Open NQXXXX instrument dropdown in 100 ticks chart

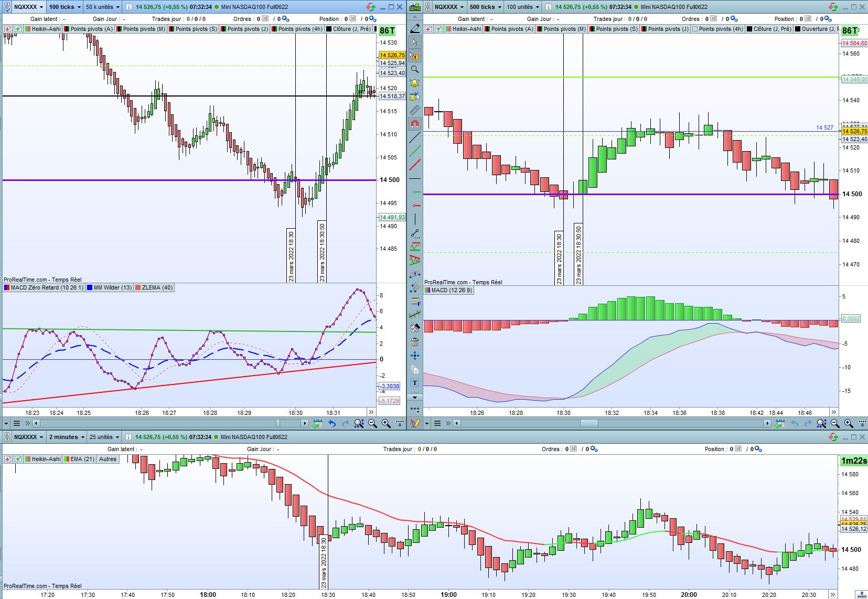(28, 7)
